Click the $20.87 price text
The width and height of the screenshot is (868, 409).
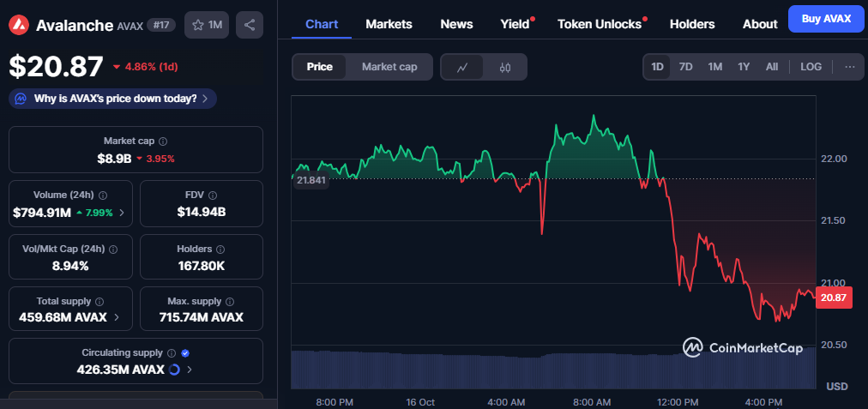coord(56,67)
